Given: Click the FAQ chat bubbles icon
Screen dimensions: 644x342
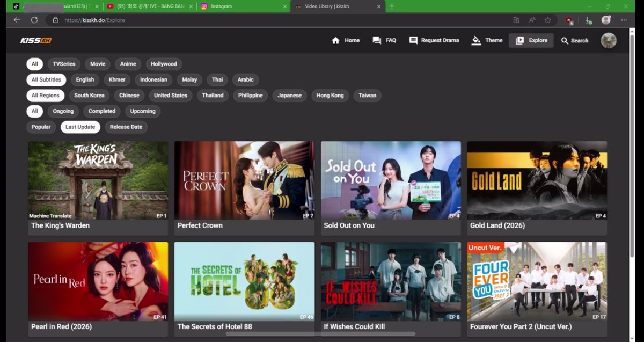Looking at the screenshot, I should [x=377, y=40].
